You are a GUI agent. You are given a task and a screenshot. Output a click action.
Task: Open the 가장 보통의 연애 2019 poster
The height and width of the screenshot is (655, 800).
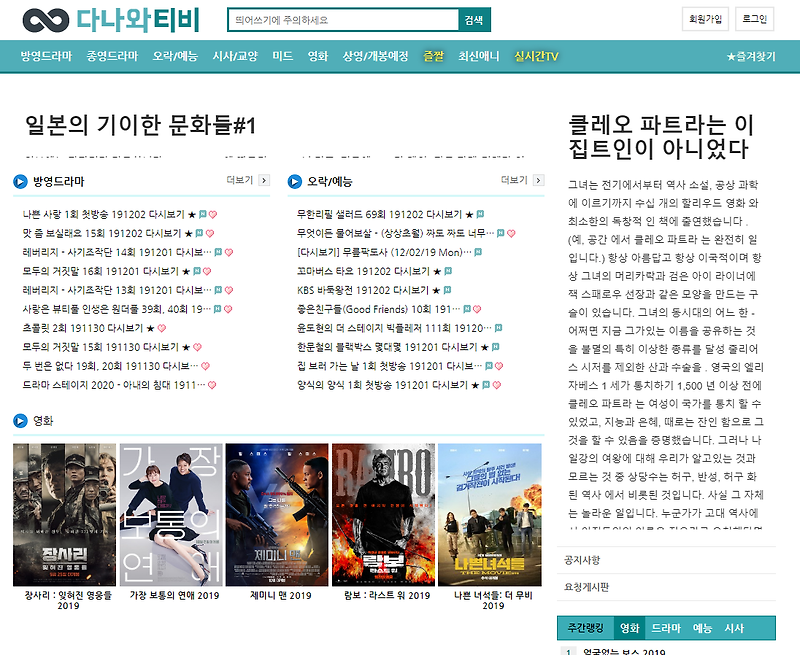tap(171, 515)
